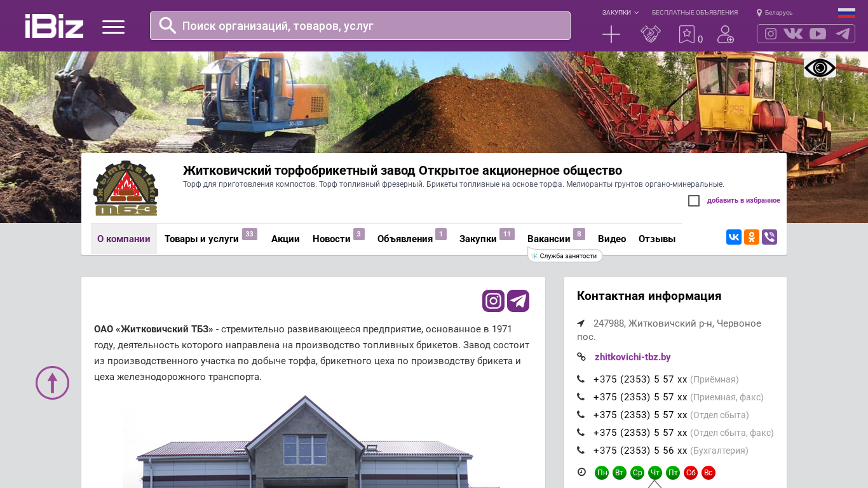Image resolution: width=868 pixels, height=488 pixels.
Task: Click the company address text
Action: [x=669, y=330]
